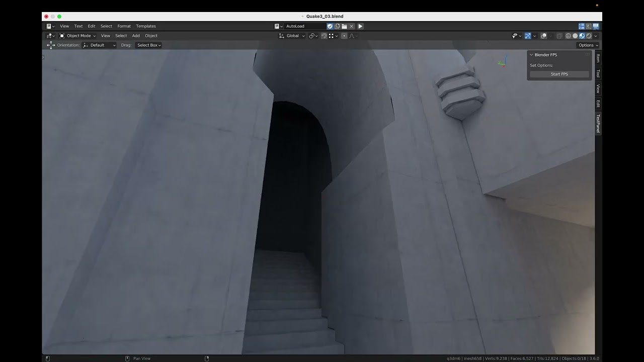
Task: Toggle fake user shield for AutoLoad
Action: [330, 26]
